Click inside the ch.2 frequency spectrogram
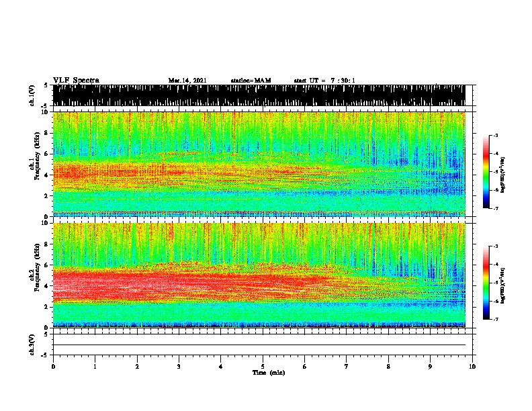The width and height of the screenshot is (532, 411). 259,275
